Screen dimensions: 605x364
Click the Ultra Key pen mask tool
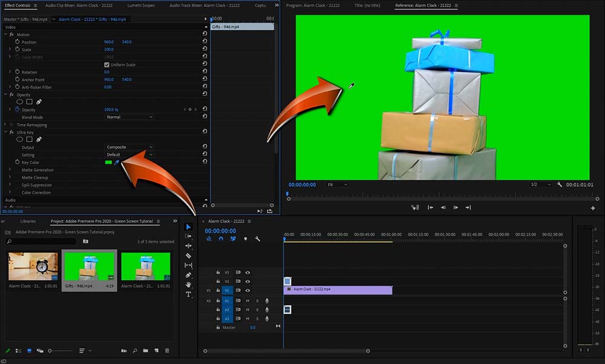[x=39, y=140]
